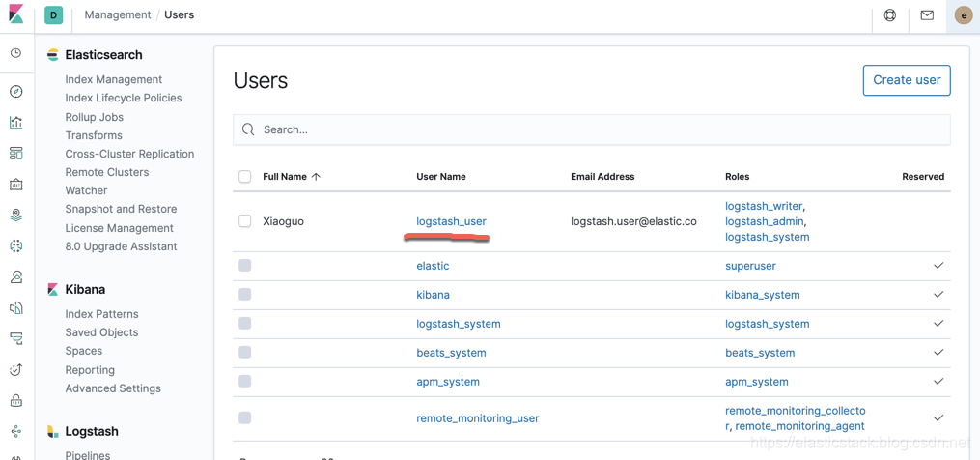Open License Management
Viewport: 980px width, 460px height.
coord(120,228)
